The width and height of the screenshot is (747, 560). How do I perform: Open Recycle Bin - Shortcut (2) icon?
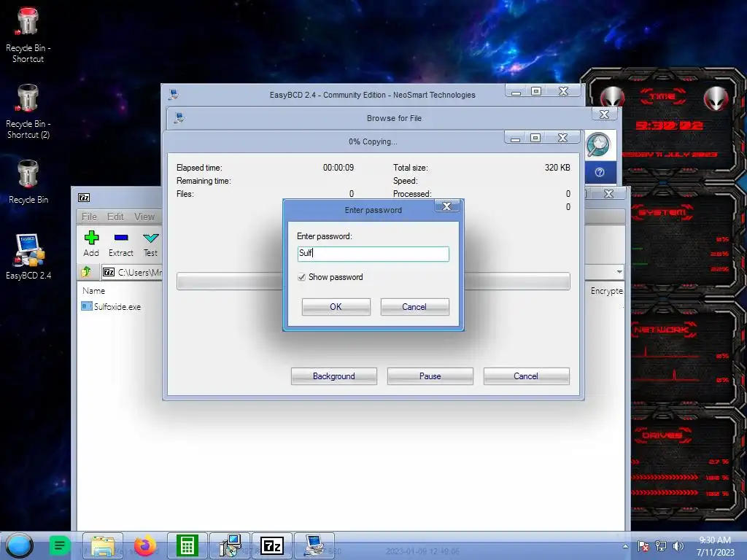click(28, 111)
